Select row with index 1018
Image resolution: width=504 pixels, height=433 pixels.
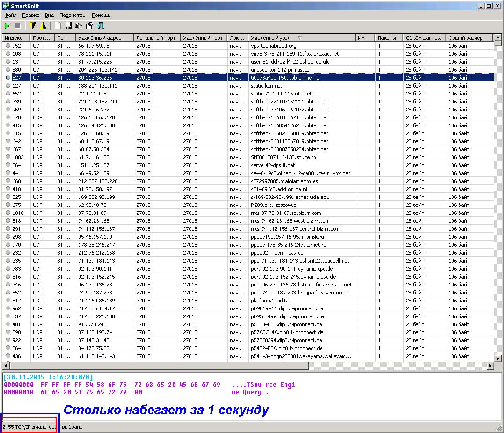pyautogui.click(x=248, y=213)
